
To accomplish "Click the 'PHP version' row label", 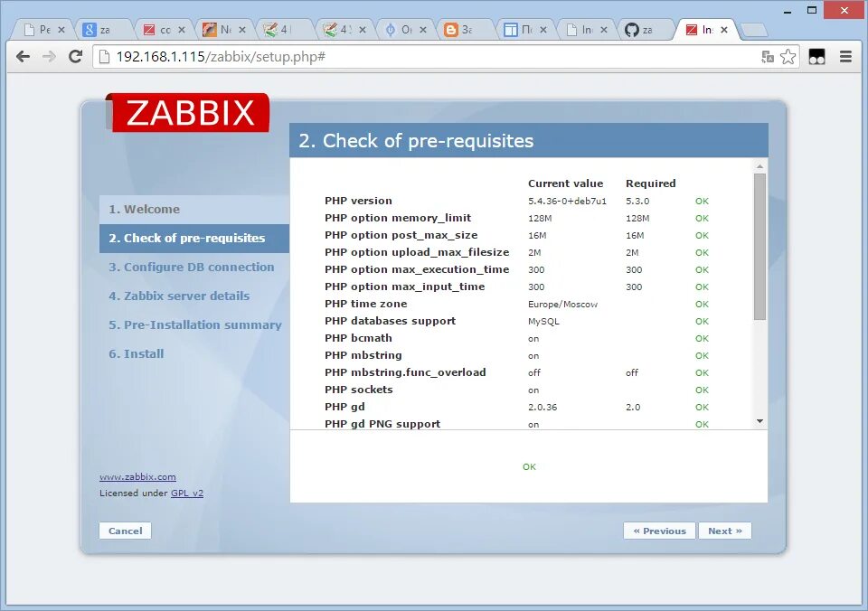I will coord(358,201).
